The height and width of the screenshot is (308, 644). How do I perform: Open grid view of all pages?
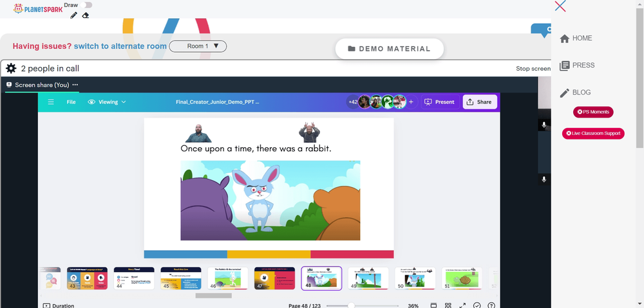[448, 305]
